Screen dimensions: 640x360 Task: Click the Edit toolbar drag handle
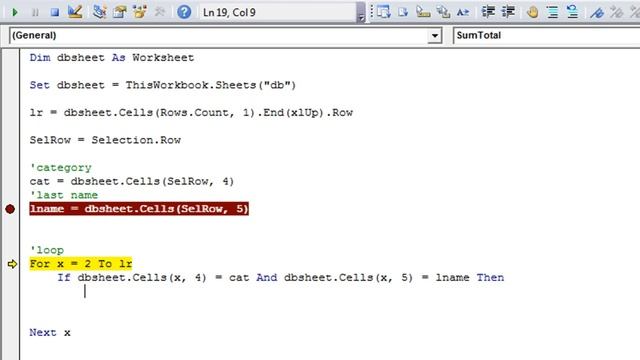pos(371,12)
